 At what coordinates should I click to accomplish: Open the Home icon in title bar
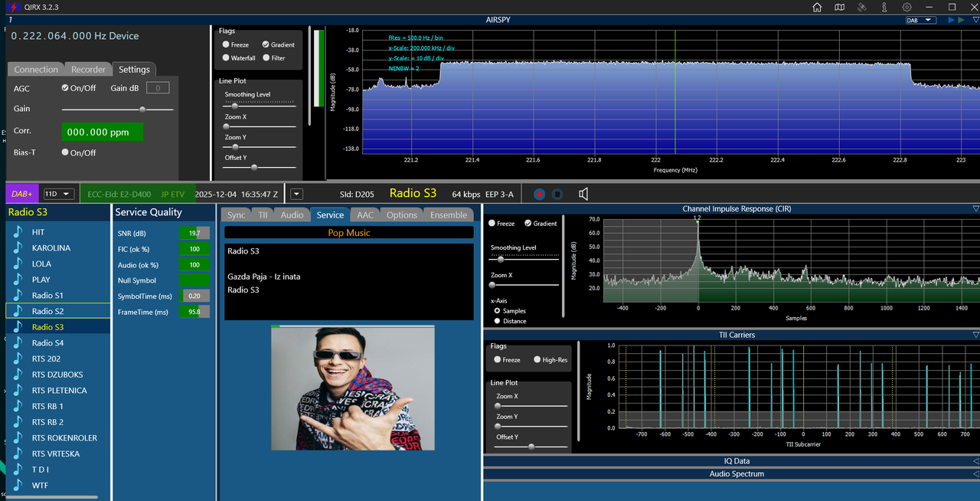point(818,7)
